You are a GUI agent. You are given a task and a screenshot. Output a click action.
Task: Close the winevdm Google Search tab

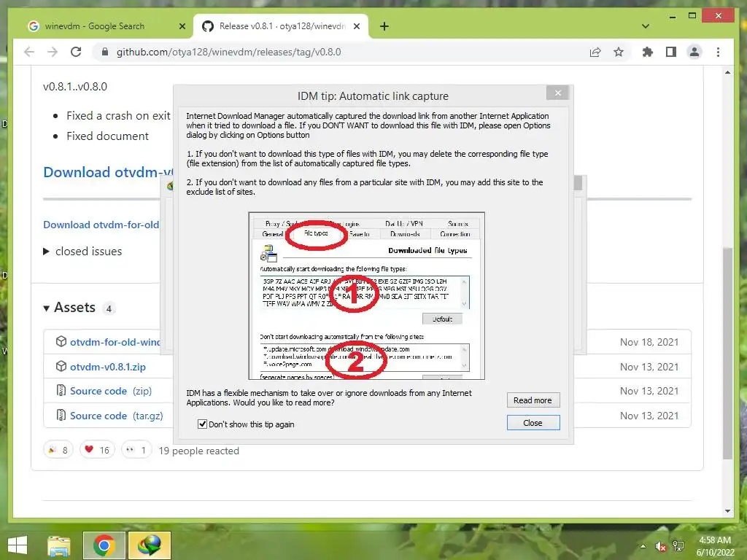point(182,26)
